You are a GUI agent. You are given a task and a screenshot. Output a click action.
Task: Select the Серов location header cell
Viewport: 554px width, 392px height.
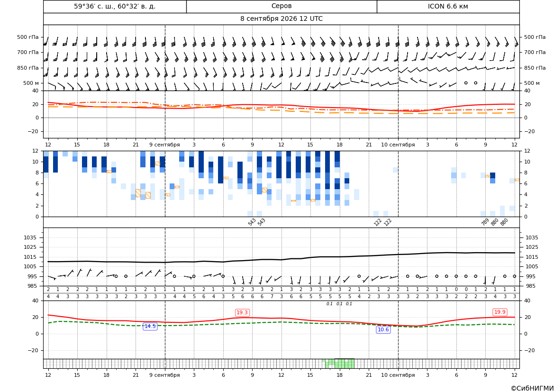coord(282,6)
